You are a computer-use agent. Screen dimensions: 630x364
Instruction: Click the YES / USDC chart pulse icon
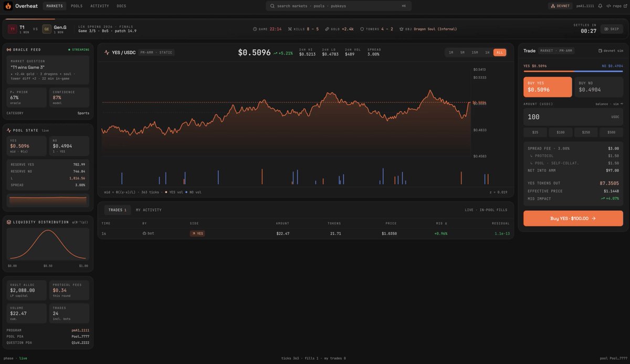click(107, 52)
